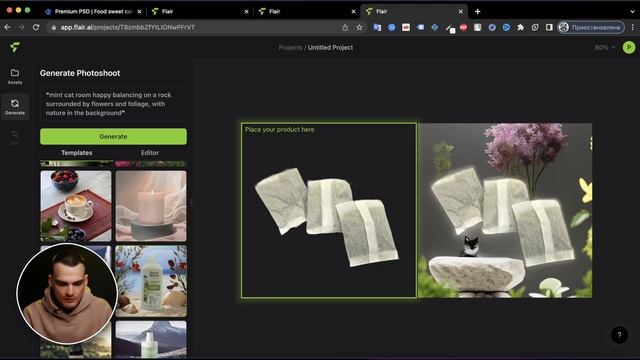Viewport: 640px width, 360px height.
Task: Open the profile button labeled Приостановлена
Action: (x=591, y=27)
